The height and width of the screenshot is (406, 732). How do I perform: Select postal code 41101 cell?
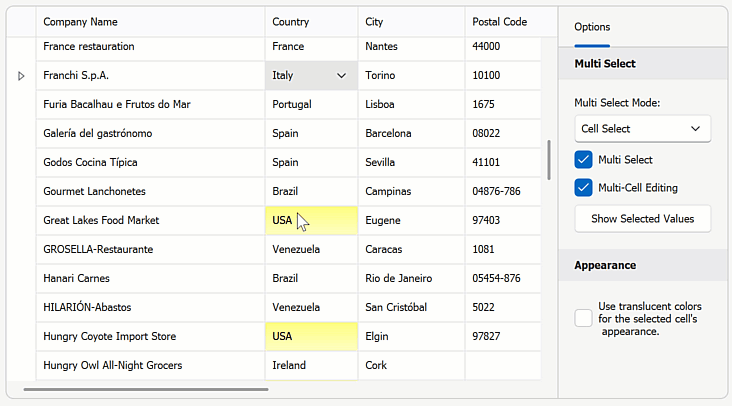pyautogui.click(x=503, y=162)
